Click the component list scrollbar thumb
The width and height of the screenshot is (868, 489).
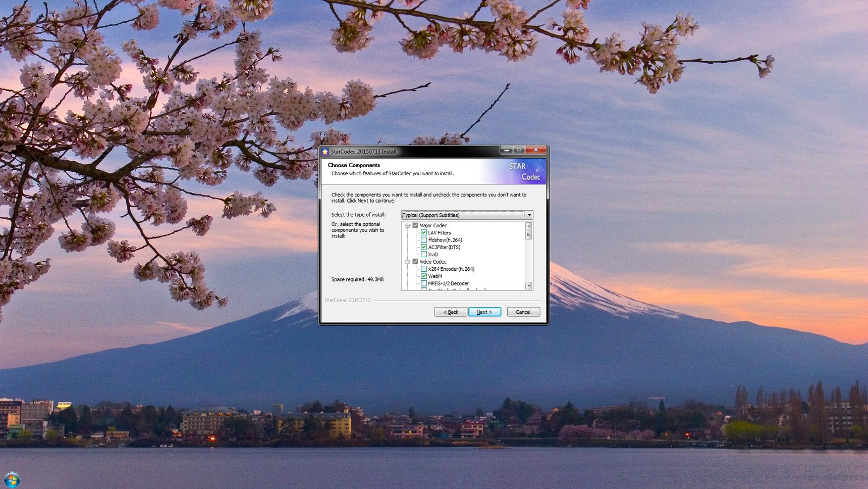(529, 235)
